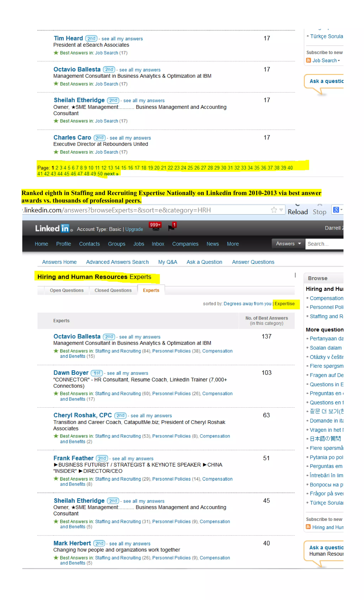Viewport: 364px width, 600px height.
Task: Click the Job Search RSS feed icon
Action: pyautogui.click(x=309, y=60)
